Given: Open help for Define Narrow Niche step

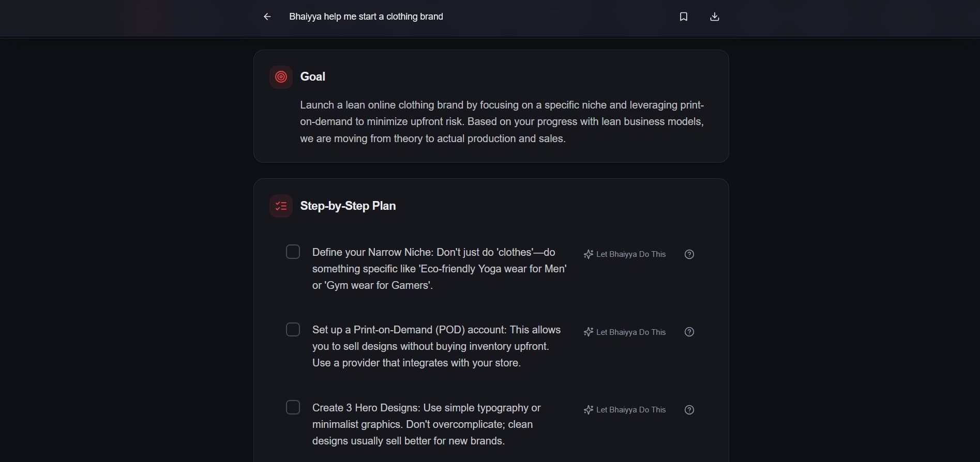Looking at the screenshot, I should [x=689, y=254].
